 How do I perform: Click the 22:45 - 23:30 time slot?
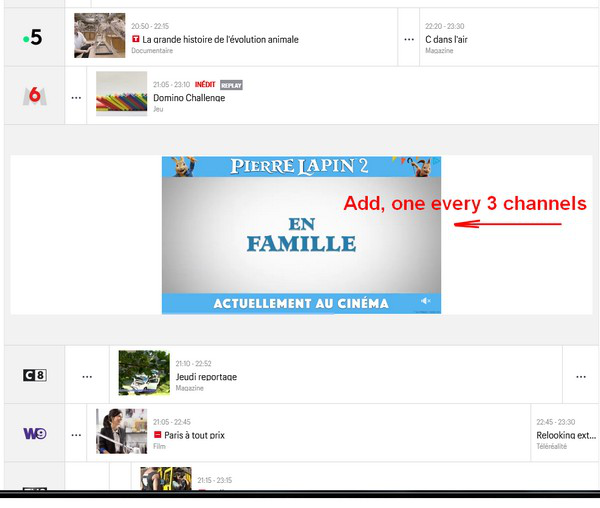tap(556, 422)
